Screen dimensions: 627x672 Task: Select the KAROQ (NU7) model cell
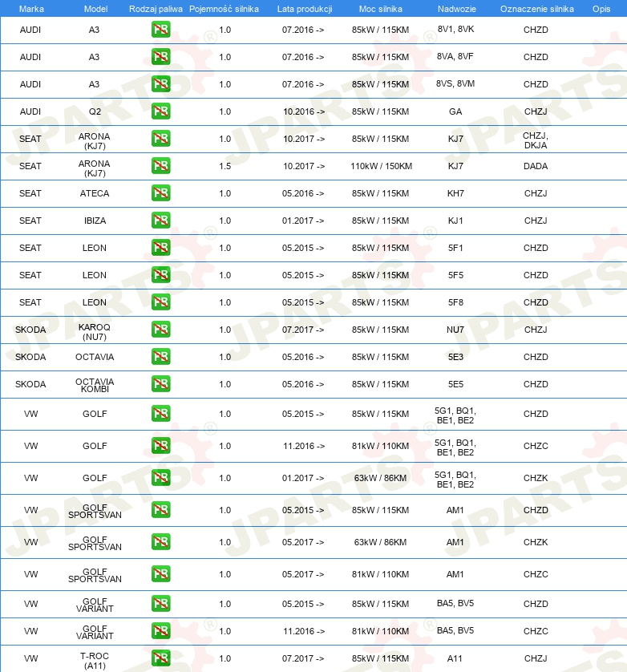coord(95,332)
